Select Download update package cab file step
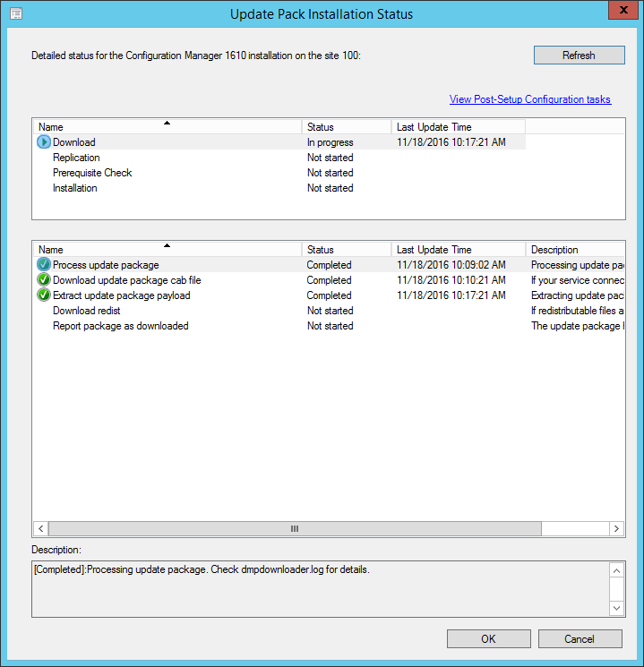Image resolution: width=644 pixels, height=667 pixels. click(329, 280)
